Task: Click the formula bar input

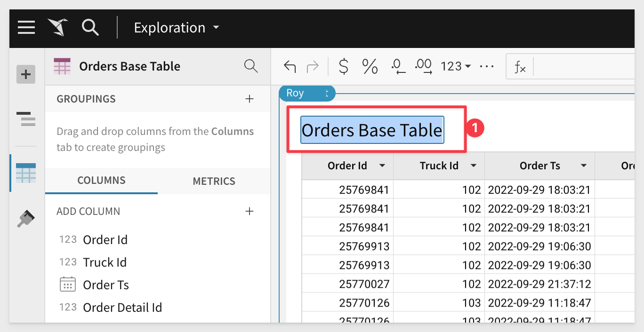Action: [x=584, y=67]
